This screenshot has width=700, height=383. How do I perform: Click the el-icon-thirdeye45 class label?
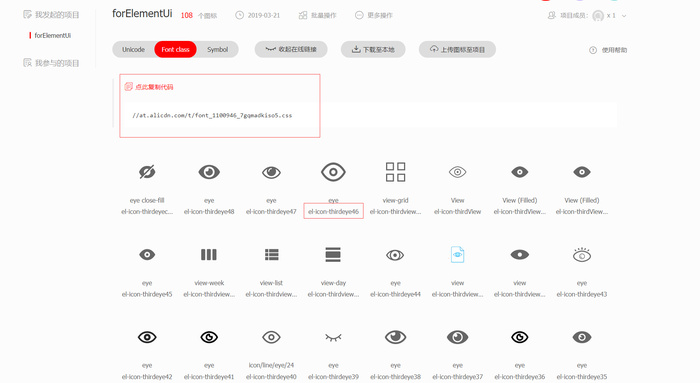[x=147, y=294]
